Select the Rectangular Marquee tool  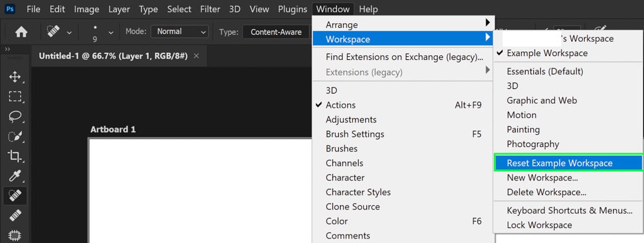15,97
